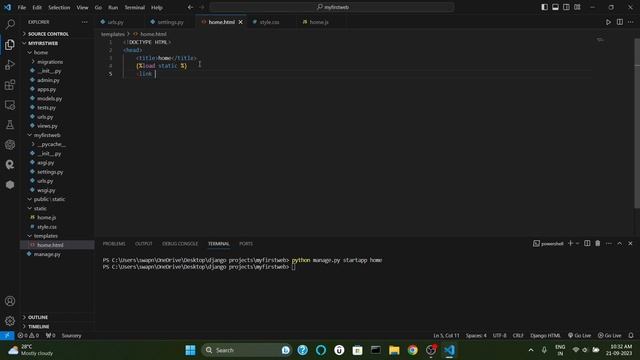Toggle the secondary side bar layout button

(x=566, y=7)
